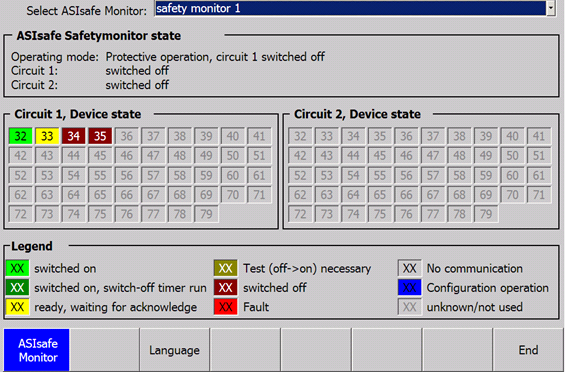Click device 58 in Circuit 2
Screen dimensions: 565x373
(x=459, y=176)
